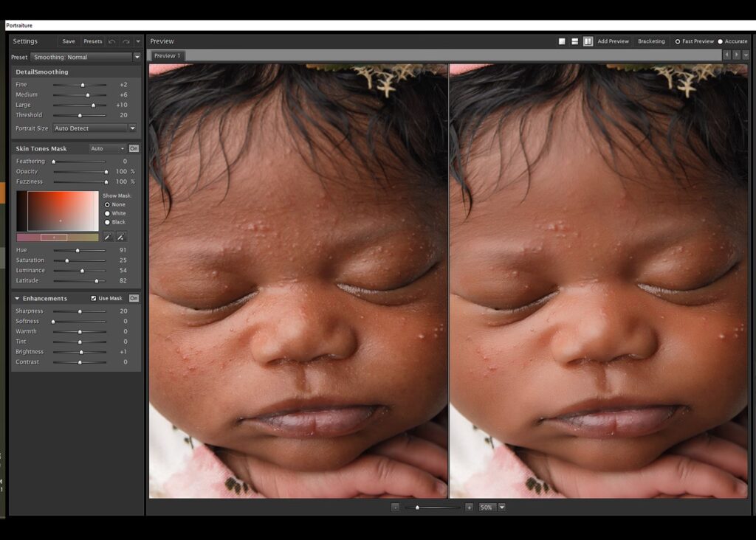The width and height of the screenshot is (756, 540).
Task: Click the Add Preview button
Action: (613, 41)
